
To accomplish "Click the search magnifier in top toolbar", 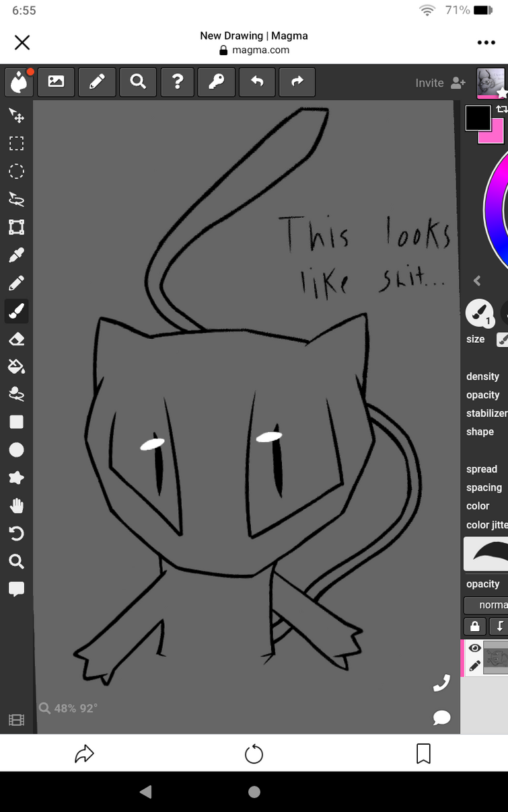I will point(138,82).
